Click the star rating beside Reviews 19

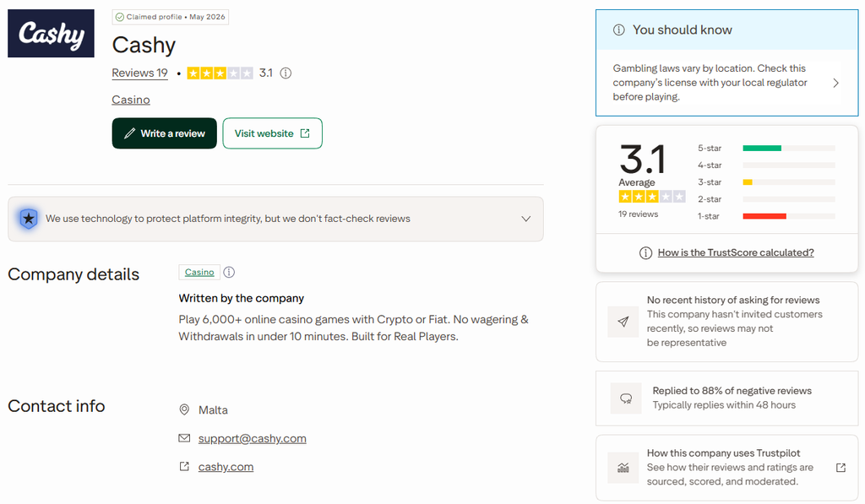220,73
